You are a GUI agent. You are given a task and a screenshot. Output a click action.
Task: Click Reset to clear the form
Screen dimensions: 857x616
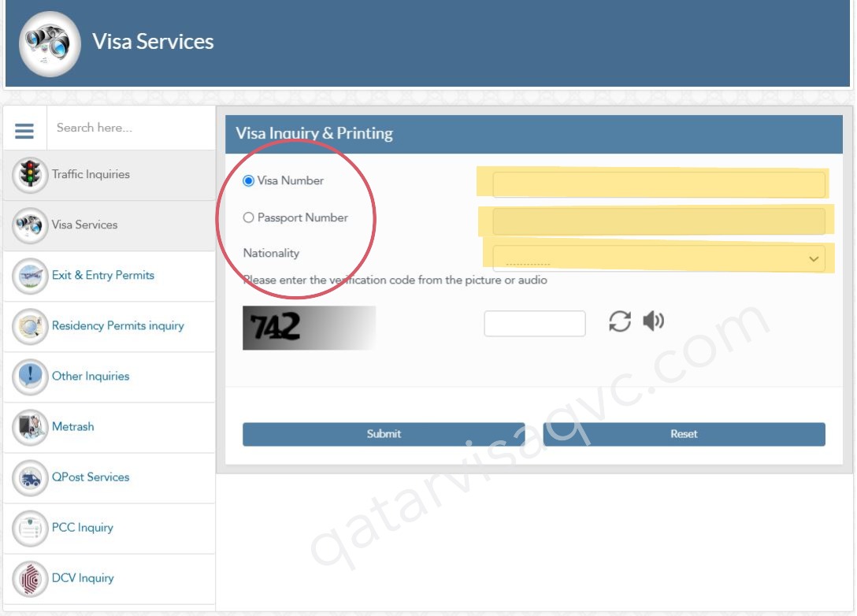pyautogui.click(x=684, y=433)
